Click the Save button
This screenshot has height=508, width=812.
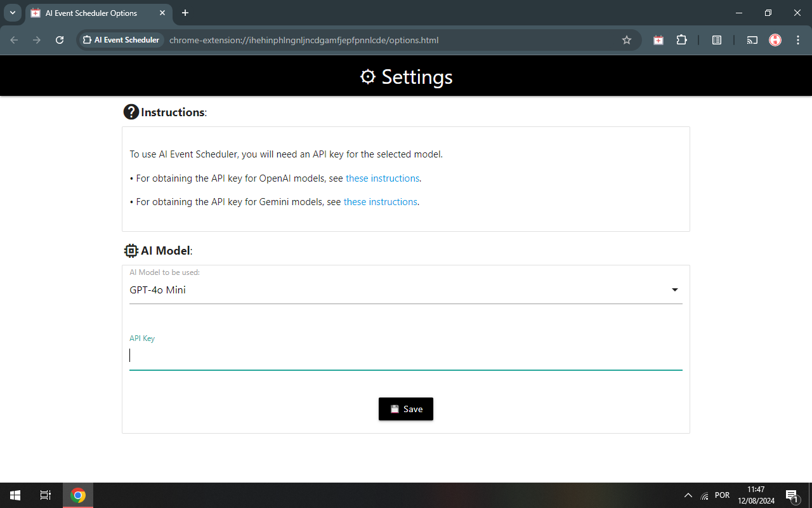[x=406, y=409]
